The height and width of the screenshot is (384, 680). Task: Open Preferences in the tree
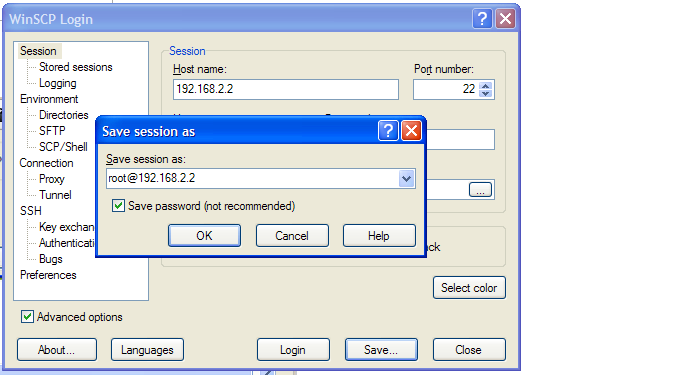pos(48,275)
